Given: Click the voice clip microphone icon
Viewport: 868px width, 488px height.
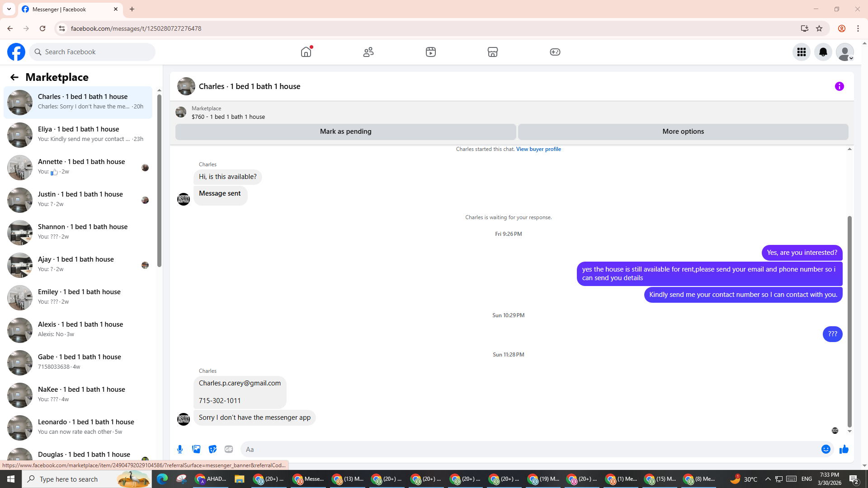Looking at the screenshot, I should tap(180, 449).
